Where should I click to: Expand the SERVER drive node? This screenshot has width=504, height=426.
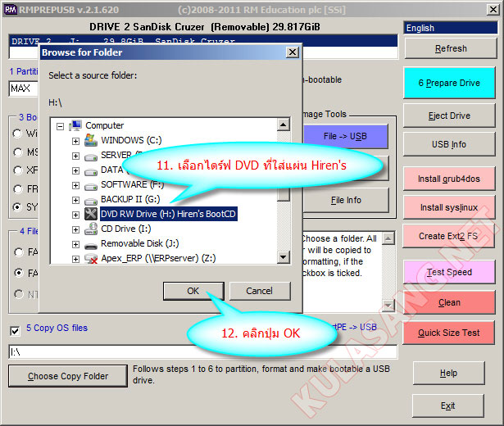pos(75,156)
